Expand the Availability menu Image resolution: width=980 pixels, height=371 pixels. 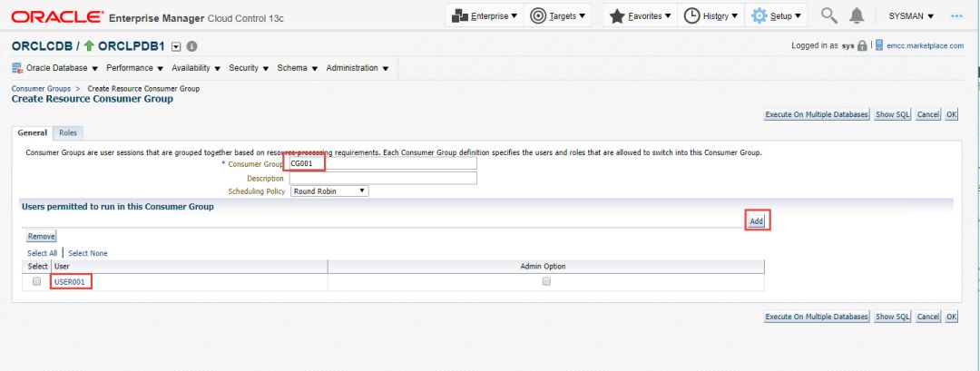(195, 68)
